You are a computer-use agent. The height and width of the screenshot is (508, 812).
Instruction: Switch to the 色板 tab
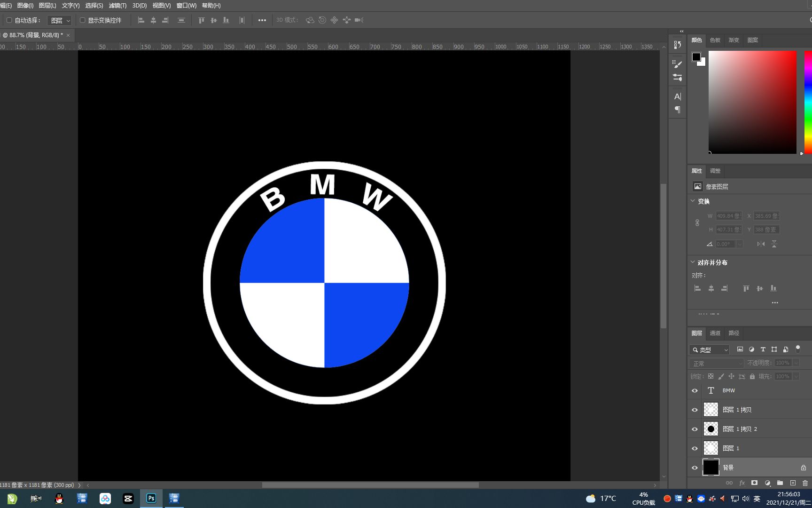[715, 40]
